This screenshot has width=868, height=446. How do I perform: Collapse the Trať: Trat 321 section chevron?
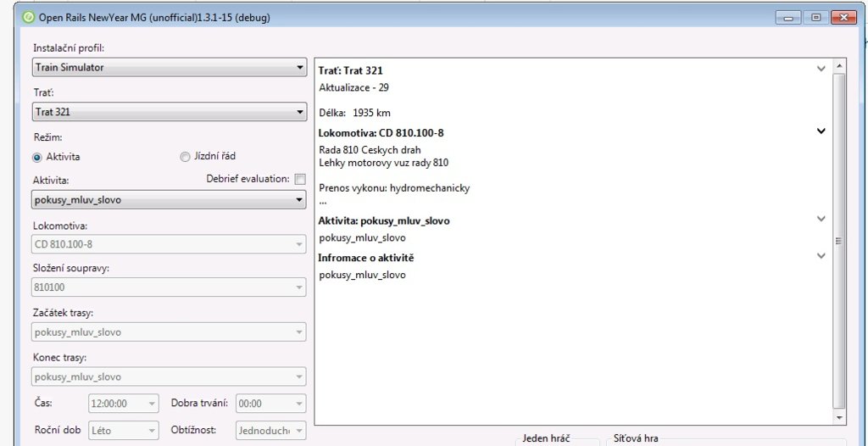[x=820, y=69]
